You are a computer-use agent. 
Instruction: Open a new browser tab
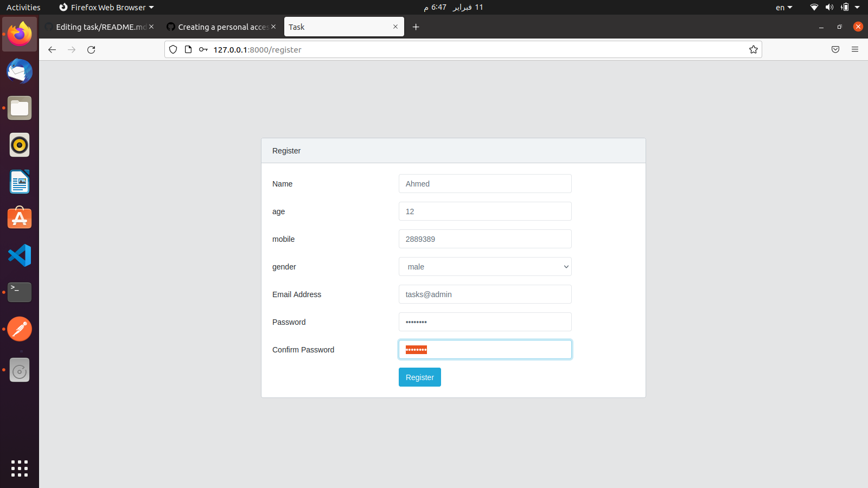coord(416,27)
